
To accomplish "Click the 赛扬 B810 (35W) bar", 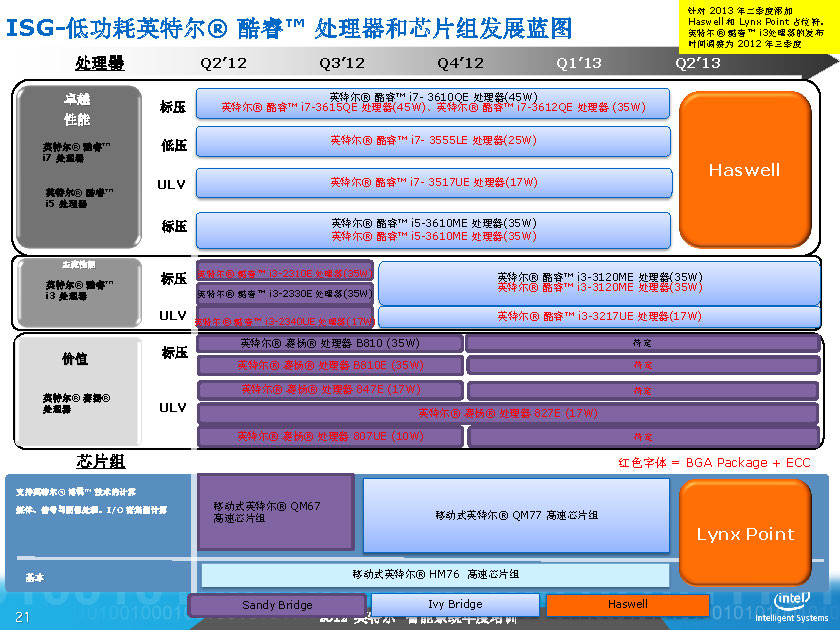I will [330, 343].
